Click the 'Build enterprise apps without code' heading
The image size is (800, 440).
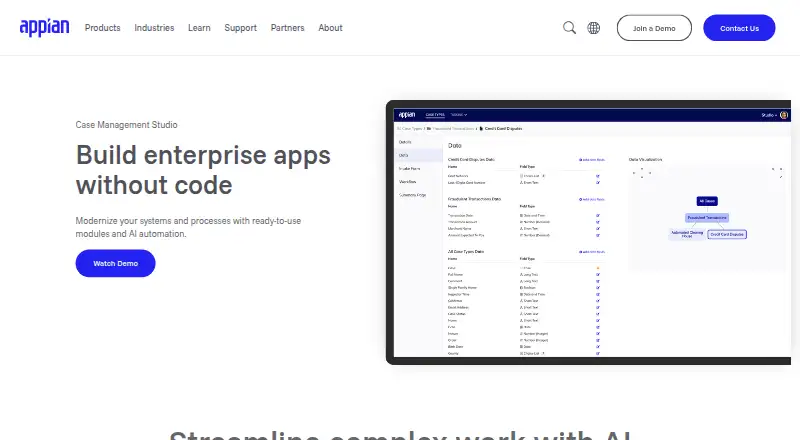[x=203, y=170]
